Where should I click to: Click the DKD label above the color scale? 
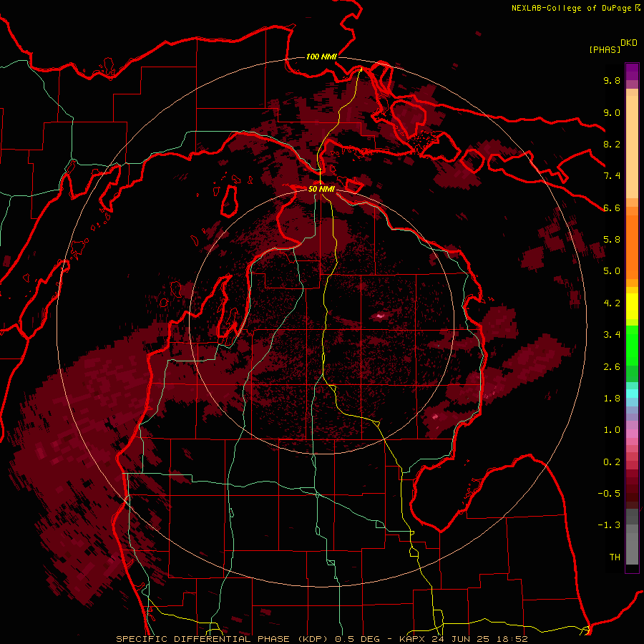(x=629, y=42)
